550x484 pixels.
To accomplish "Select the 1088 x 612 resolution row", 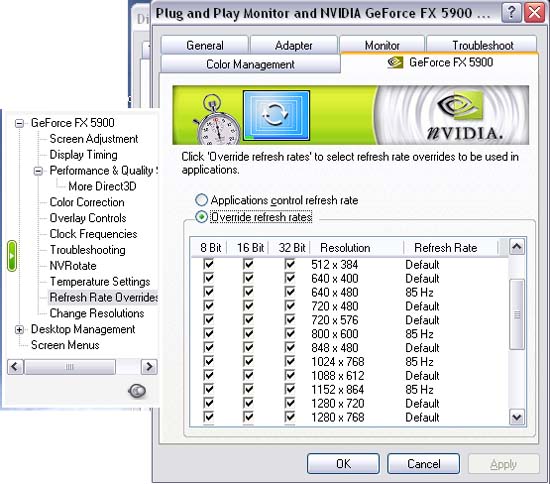I will click(x=338, y=375).
